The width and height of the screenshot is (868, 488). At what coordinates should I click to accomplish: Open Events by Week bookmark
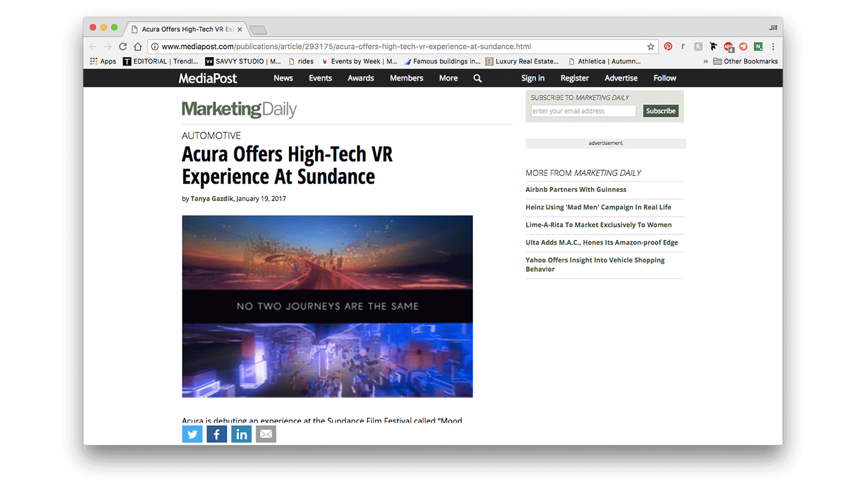coord(359,62)
